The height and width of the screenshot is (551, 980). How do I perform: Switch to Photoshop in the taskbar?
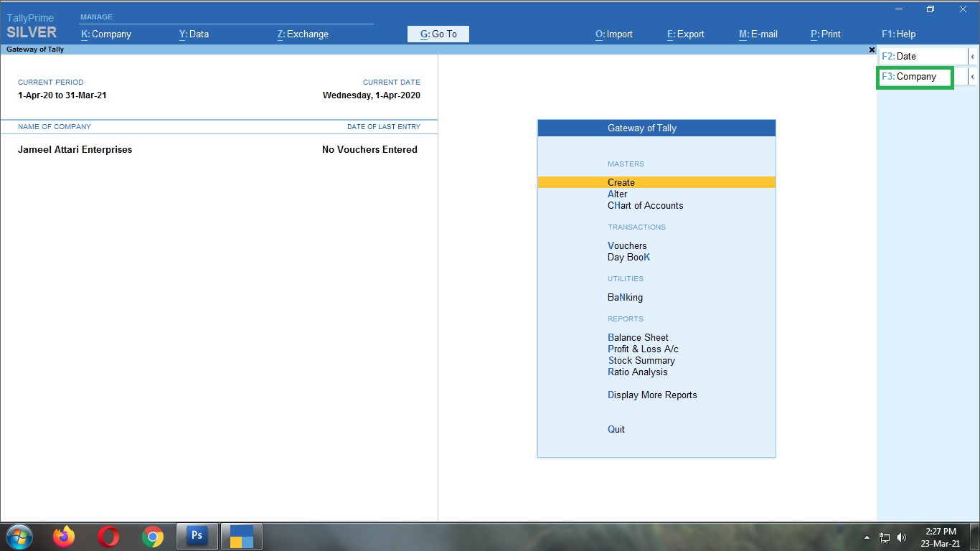click(197, 536)
